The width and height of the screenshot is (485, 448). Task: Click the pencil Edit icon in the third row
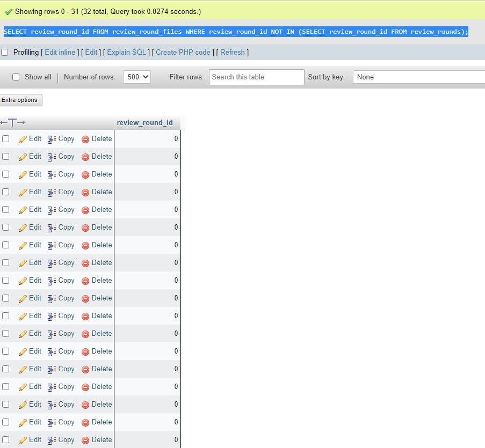[22, 174]
